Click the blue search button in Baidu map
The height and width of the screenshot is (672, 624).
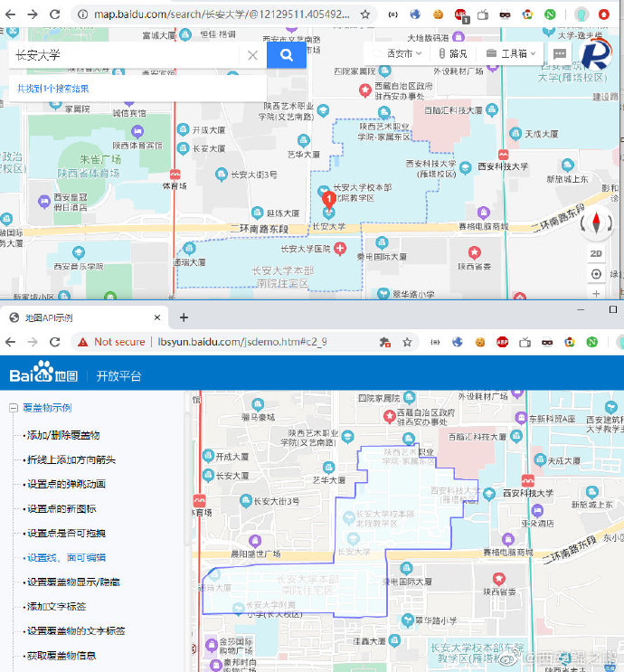pos(287,55)
